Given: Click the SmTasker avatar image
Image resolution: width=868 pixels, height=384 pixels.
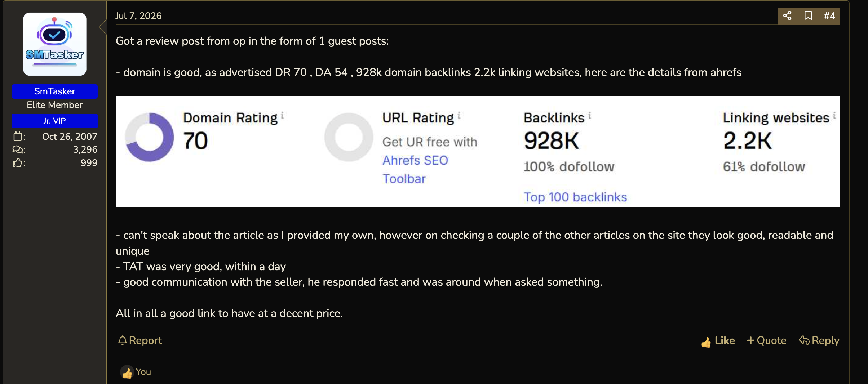Looking at the screenshot, I should point(55,44).
